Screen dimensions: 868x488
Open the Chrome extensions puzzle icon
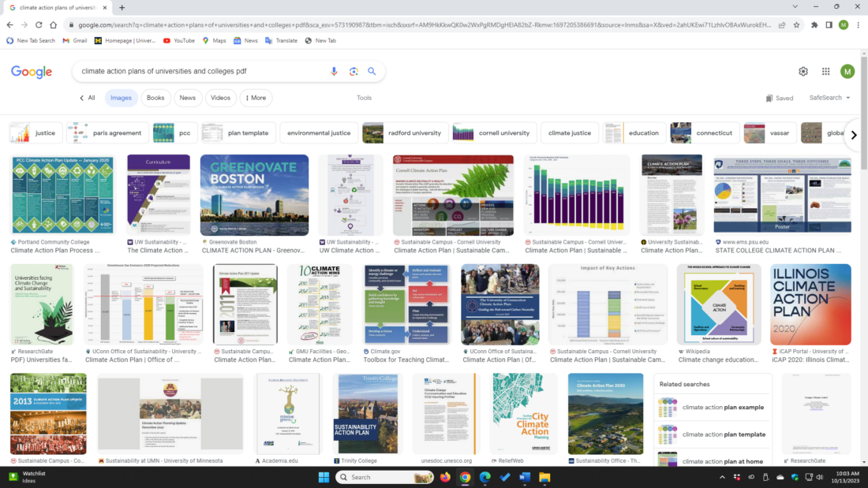[814, 25]
